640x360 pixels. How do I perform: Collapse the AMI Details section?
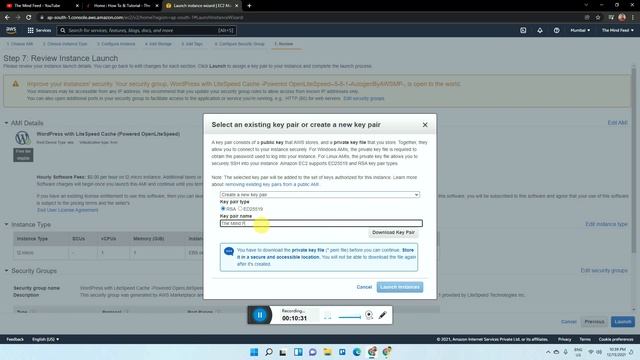(x=6, y=123)
